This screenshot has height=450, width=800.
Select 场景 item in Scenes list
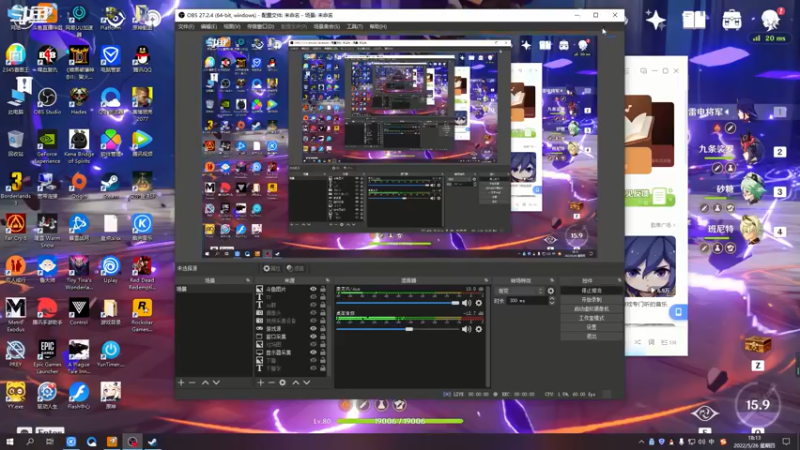click(213, 289)
